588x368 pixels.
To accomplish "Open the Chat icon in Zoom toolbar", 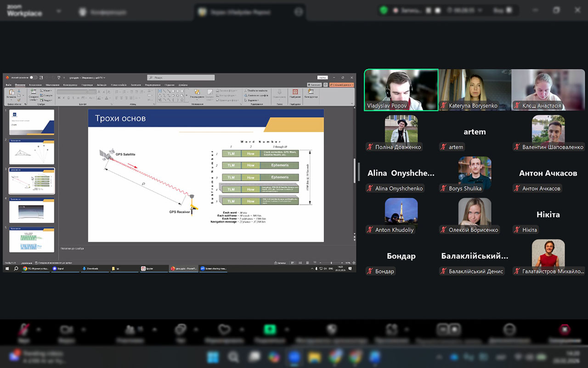I will (181, 329).
